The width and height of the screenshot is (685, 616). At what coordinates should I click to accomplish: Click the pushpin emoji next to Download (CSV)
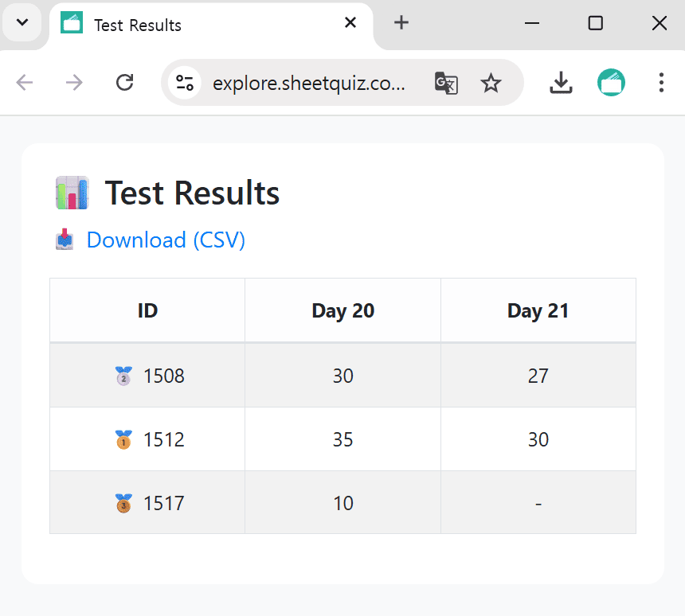[x=64, y=240]
